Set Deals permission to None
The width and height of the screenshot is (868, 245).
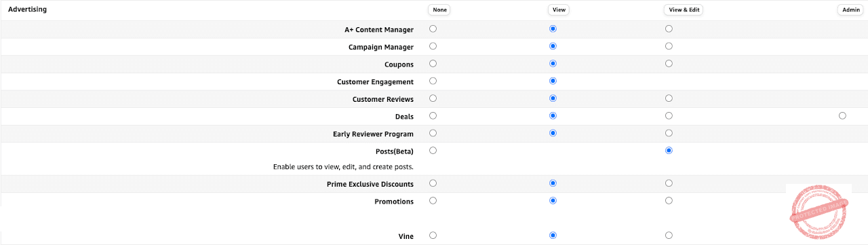[x=433, y=116]
